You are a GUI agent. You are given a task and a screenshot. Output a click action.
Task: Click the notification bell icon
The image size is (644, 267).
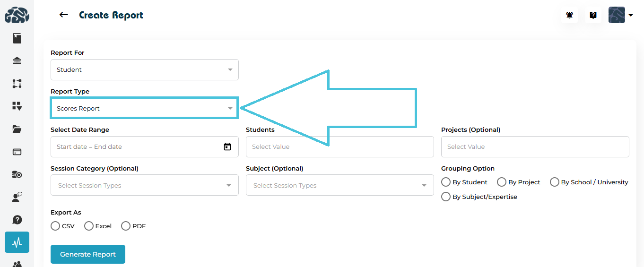(x=570, y=15)
